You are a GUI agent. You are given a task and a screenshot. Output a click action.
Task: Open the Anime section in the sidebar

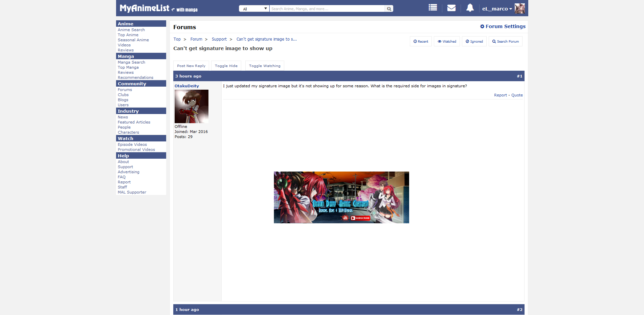point(126,24)
